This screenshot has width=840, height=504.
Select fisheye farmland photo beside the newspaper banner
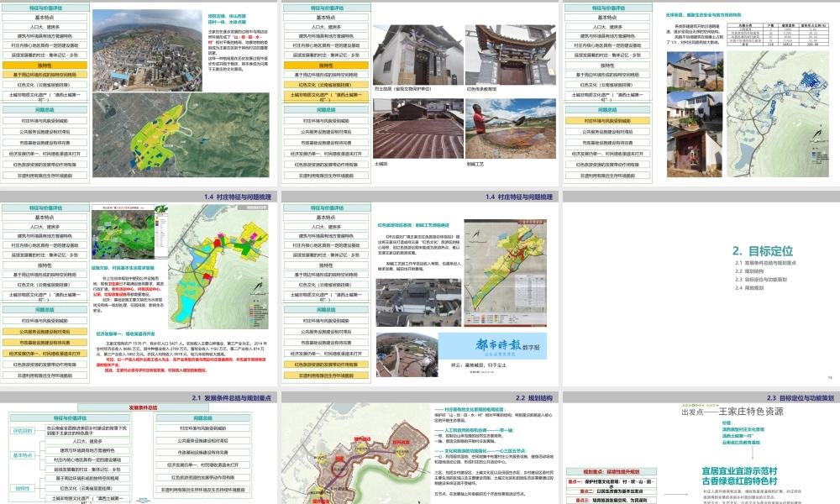[407, 355]
